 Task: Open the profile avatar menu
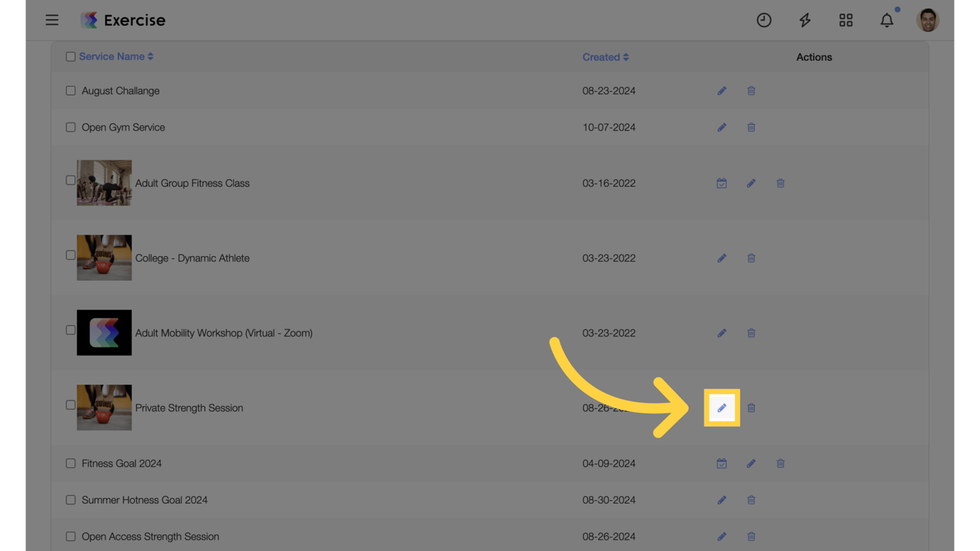point(928,20)
